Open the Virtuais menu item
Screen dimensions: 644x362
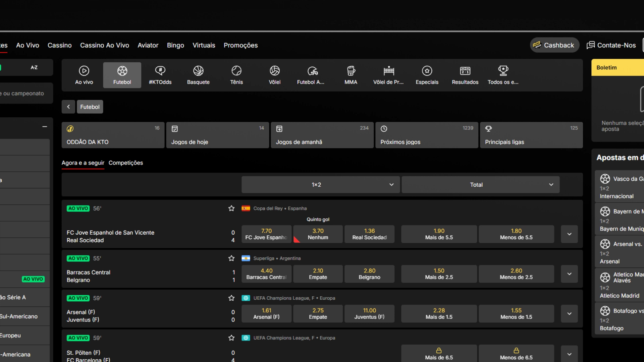point(204,45)
